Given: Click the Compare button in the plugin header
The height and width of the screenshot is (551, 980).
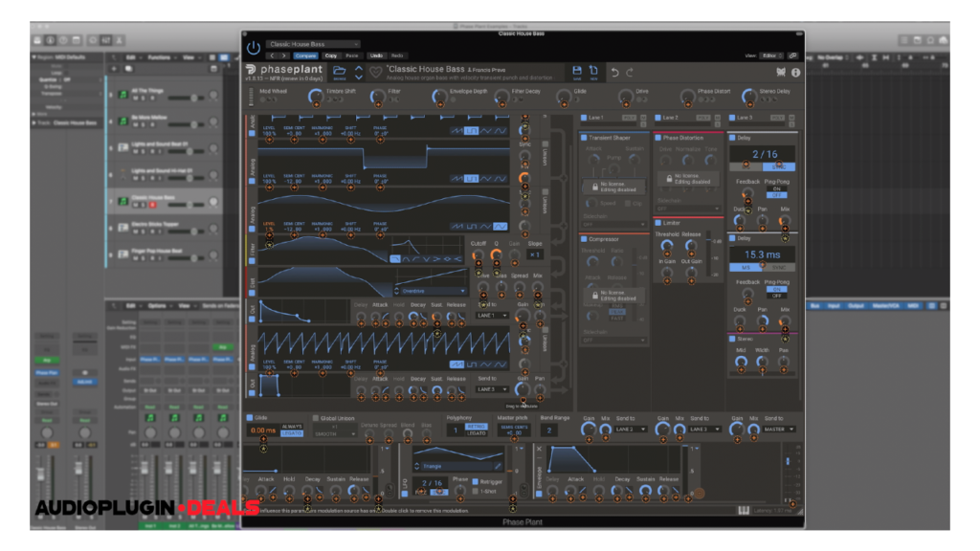Looking at the screenshot, I should pos(306,55).
